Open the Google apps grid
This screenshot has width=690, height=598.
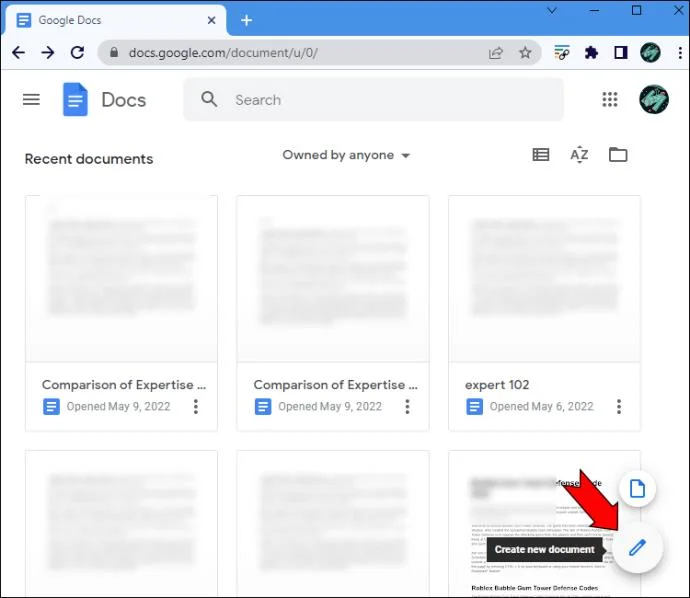pos(609,99)
